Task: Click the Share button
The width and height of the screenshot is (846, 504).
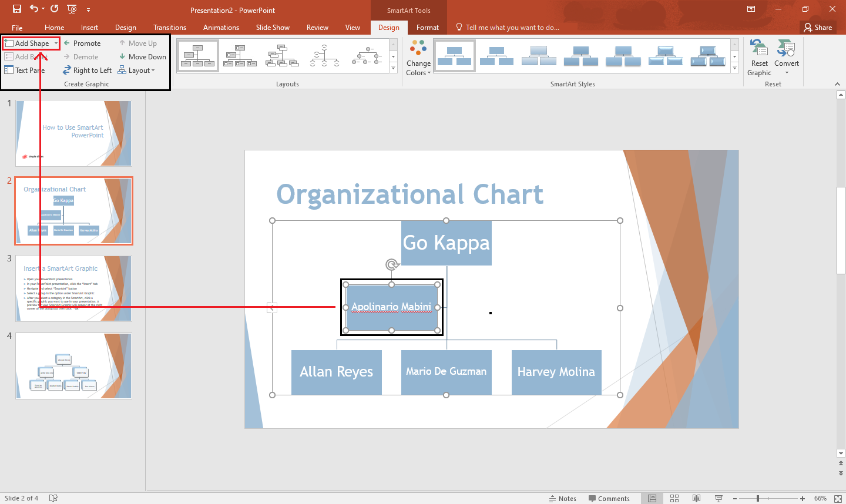Action: click(818, 27)
